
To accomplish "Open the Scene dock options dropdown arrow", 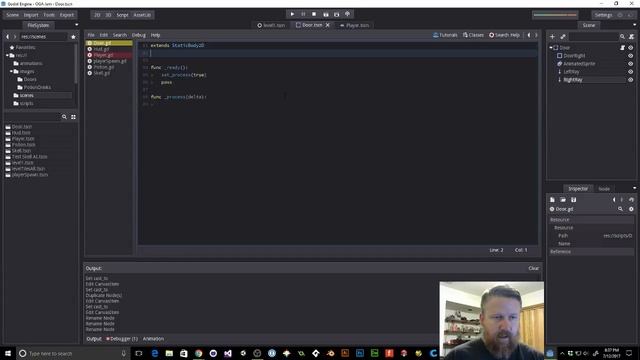I will (x=634, y=25).
